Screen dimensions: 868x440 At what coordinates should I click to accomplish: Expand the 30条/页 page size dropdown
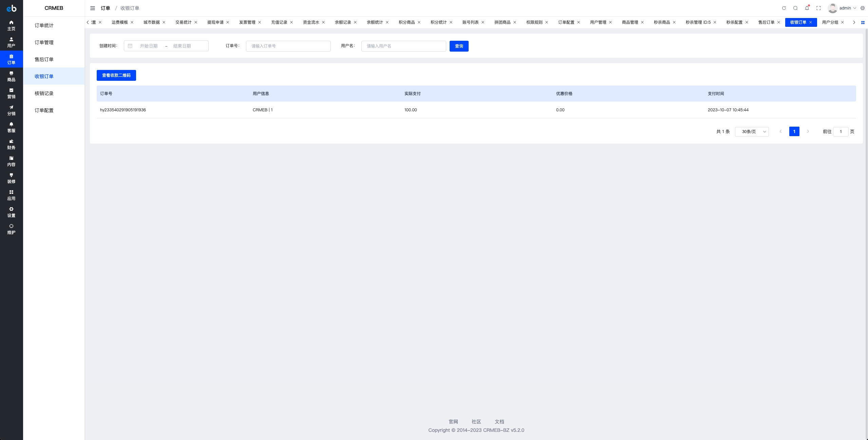point(752,132)
